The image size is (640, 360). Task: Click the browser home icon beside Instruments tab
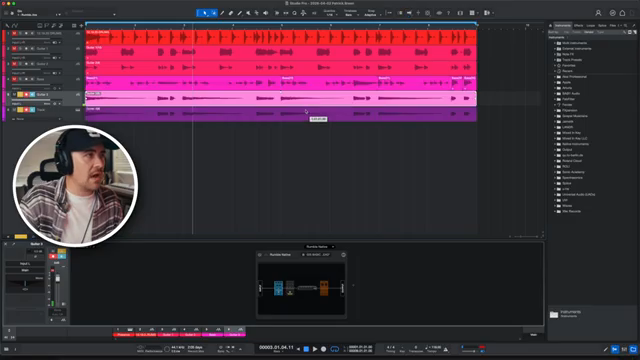(x=550, y=26)
